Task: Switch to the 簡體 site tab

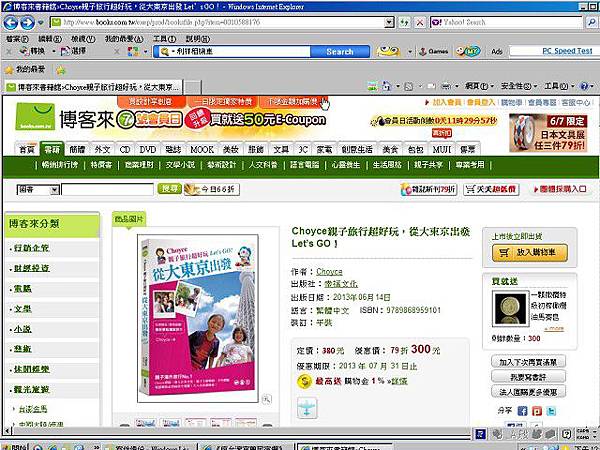Action: [77, 149]
